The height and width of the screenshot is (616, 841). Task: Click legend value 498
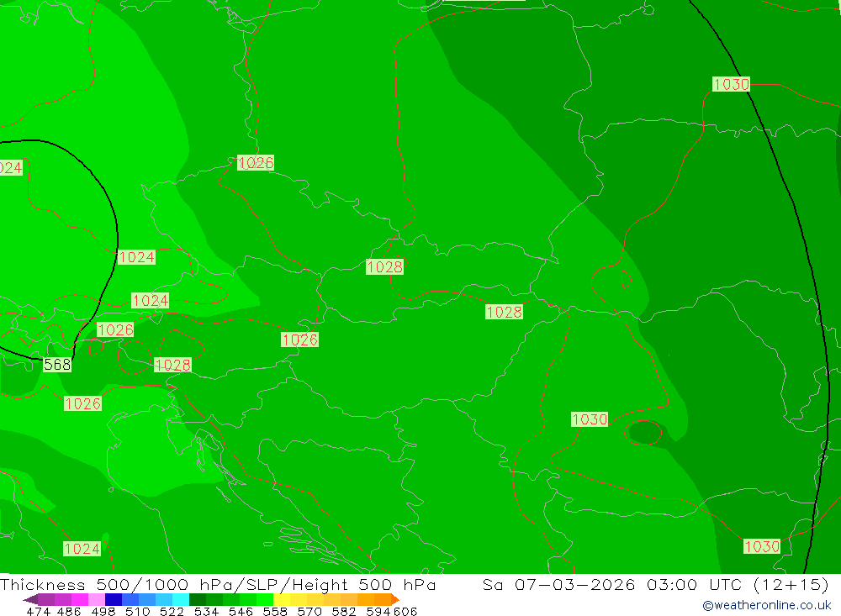103,611
